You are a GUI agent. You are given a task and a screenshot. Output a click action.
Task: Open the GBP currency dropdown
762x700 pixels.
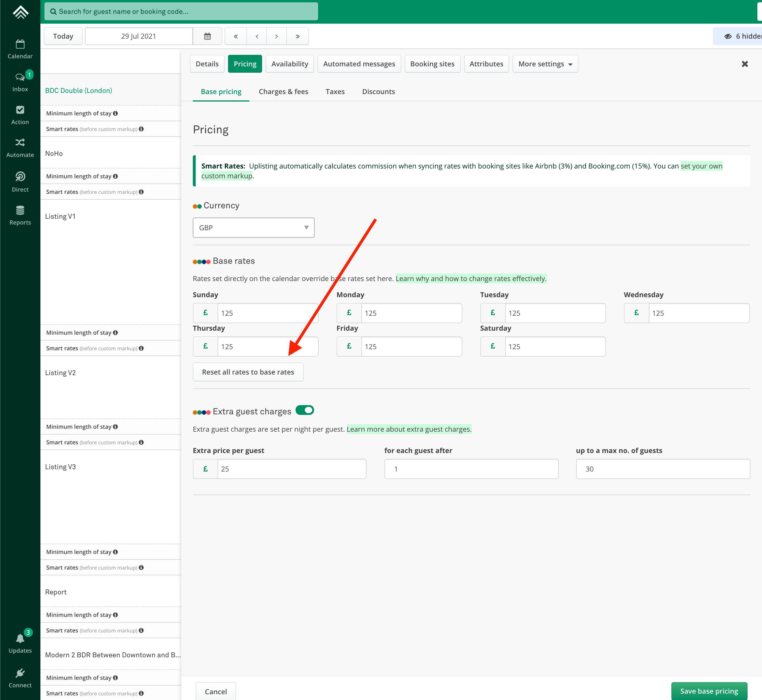tap(253, 228)
